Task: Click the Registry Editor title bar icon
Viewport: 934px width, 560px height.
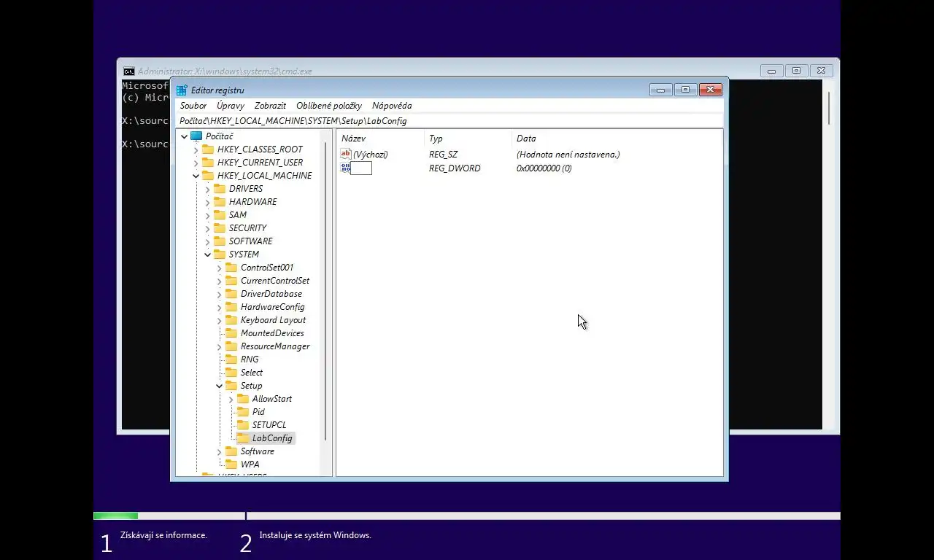Action: (182, 90)
